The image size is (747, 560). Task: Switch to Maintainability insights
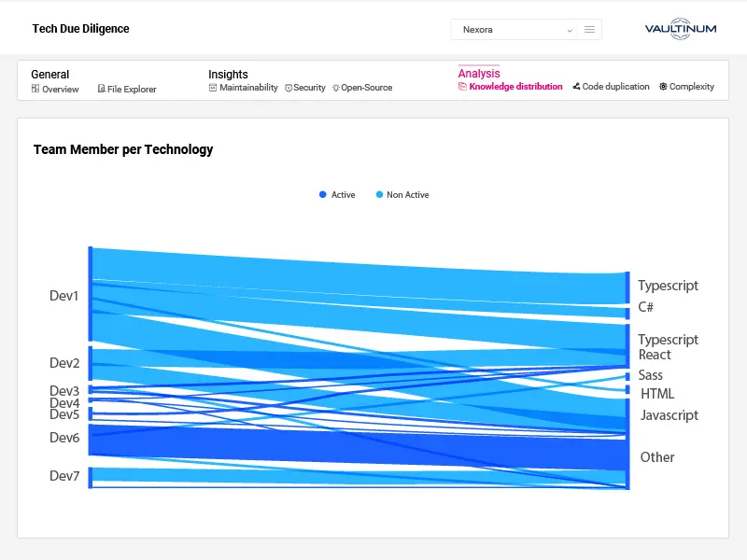pyautogui.click(x=244, y=88)
